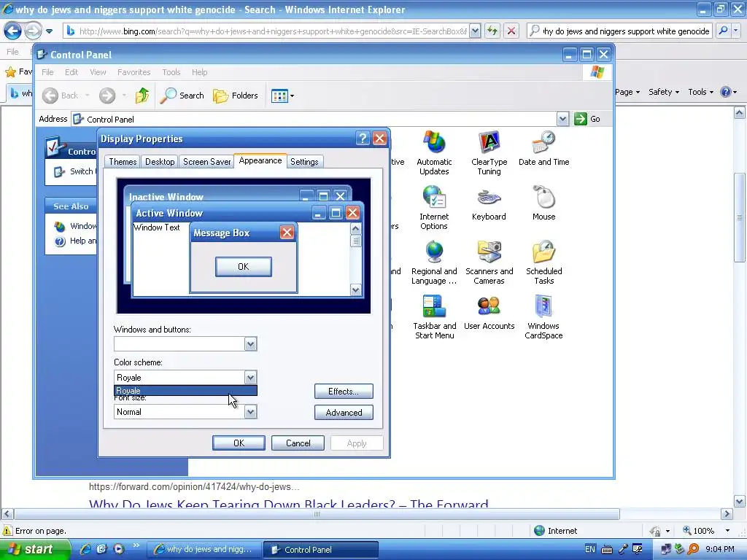Click the Go button in Control Panel
Image resolution: width=747 pixels, height=560 pixels.
tap(587, 119)
